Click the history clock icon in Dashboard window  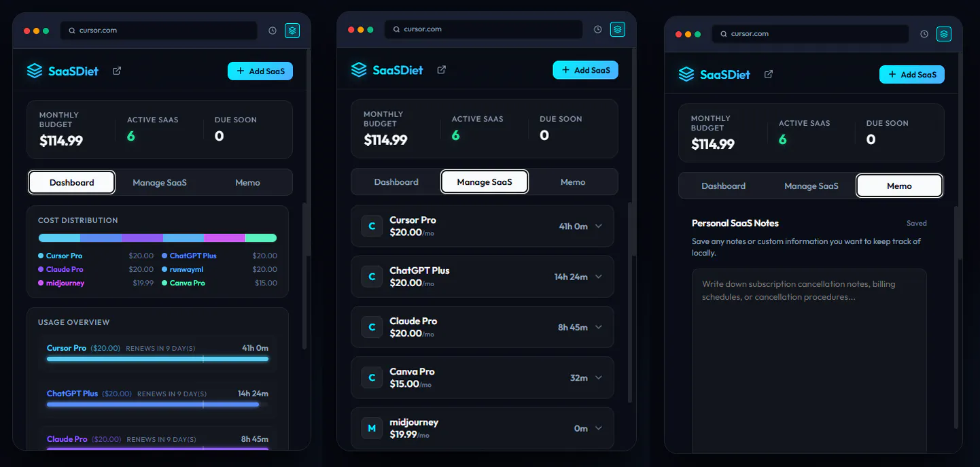click(273, 31)
